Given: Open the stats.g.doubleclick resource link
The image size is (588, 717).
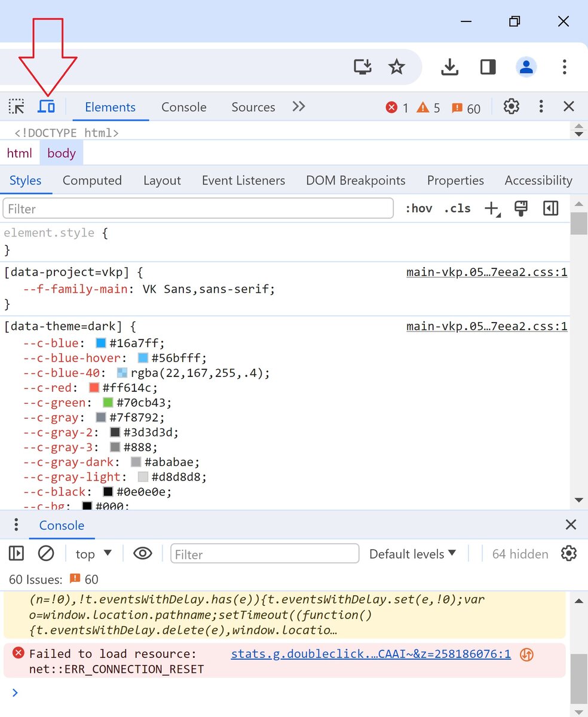Looking at the screenshot, I should pos(371,654).
